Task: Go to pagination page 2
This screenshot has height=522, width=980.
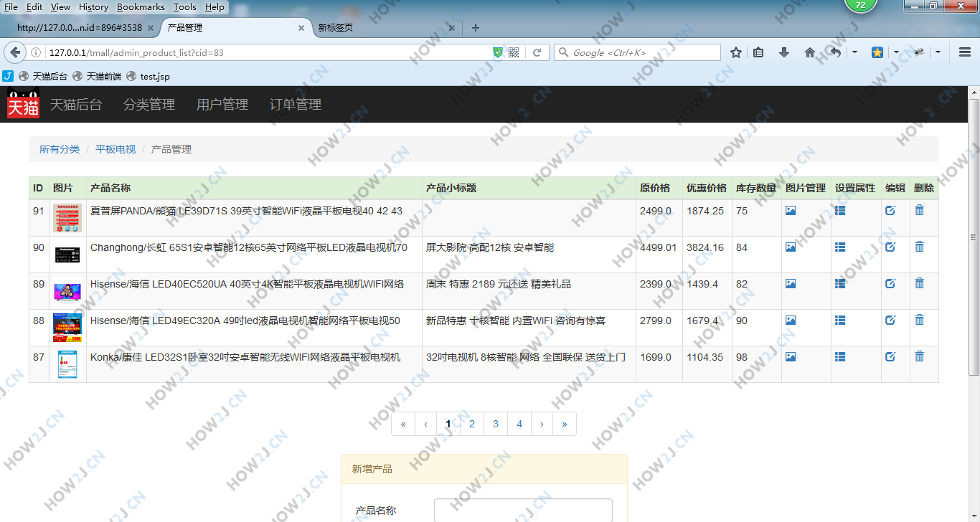Action: pyautogui.click(x=472, y=424)
